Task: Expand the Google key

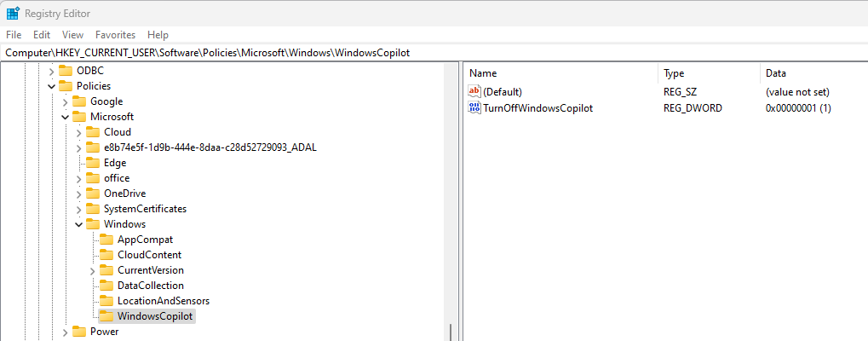Action: pyautogui.click(x=66, y=101)
